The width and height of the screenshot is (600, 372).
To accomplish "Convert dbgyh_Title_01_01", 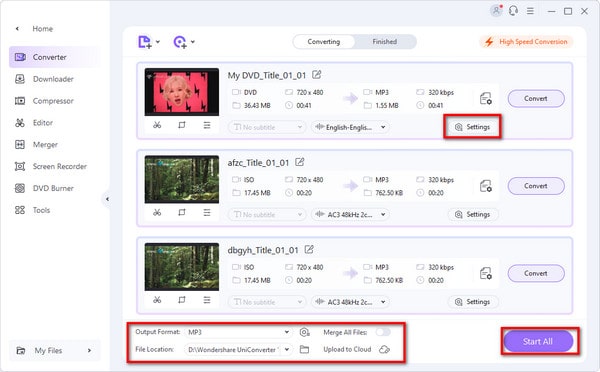I will point(536,273).
